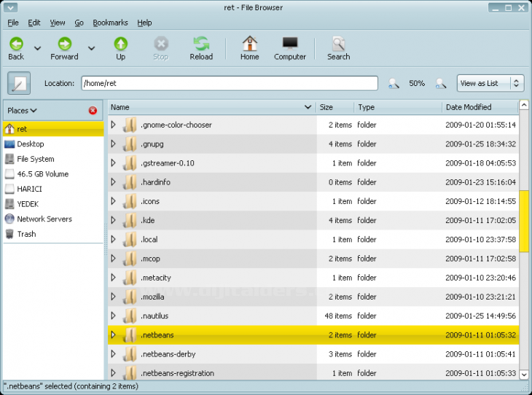Toggle the location edit mode button

point(18,84)
